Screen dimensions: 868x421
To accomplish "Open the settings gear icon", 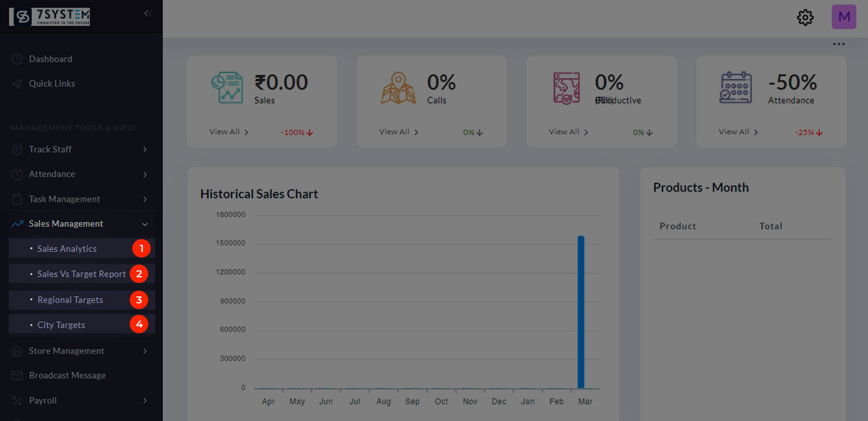I will tap(805, 17).
